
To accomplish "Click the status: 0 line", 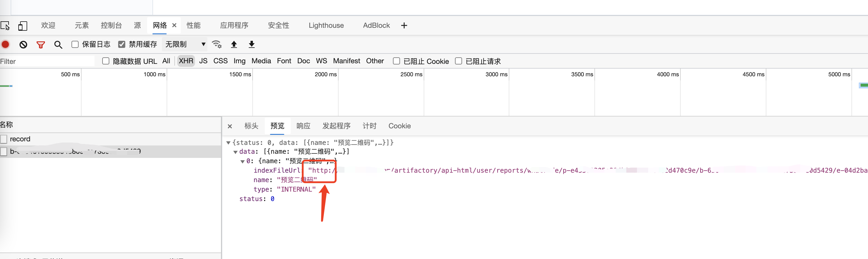I will [x=257, y=199].
